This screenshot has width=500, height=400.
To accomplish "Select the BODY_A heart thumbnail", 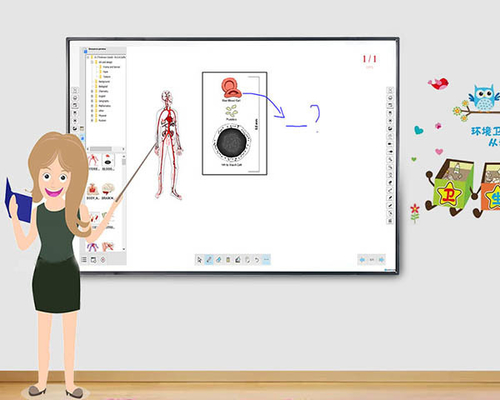I will click(x=93, y=191).
